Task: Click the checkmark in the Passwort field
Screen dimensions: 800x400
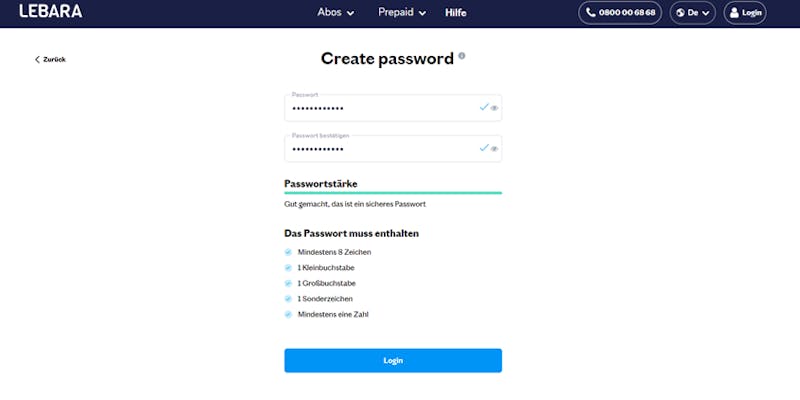Action: click(483, 106)
